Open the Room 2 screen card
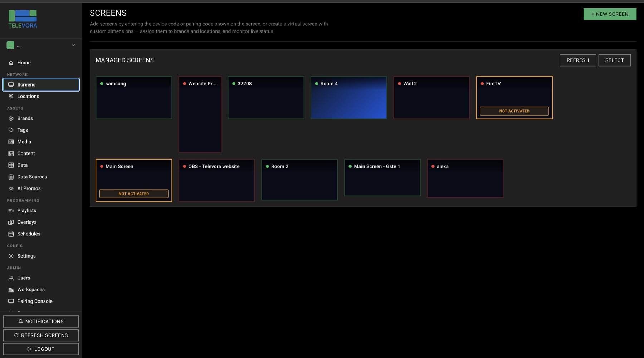The image size is (644, 358). 299,180
